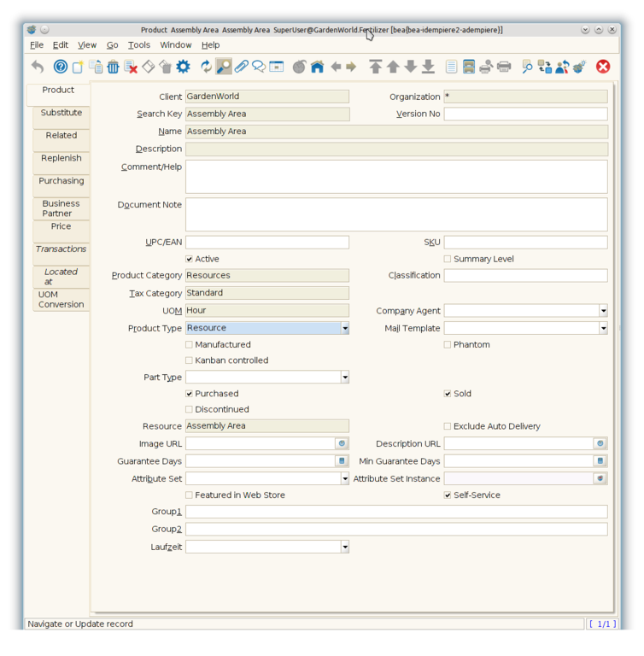Click the Undo changes arrow icon
Image resolution: width=644 pixels, height=656 pixels.
click(x=38, y=67)
